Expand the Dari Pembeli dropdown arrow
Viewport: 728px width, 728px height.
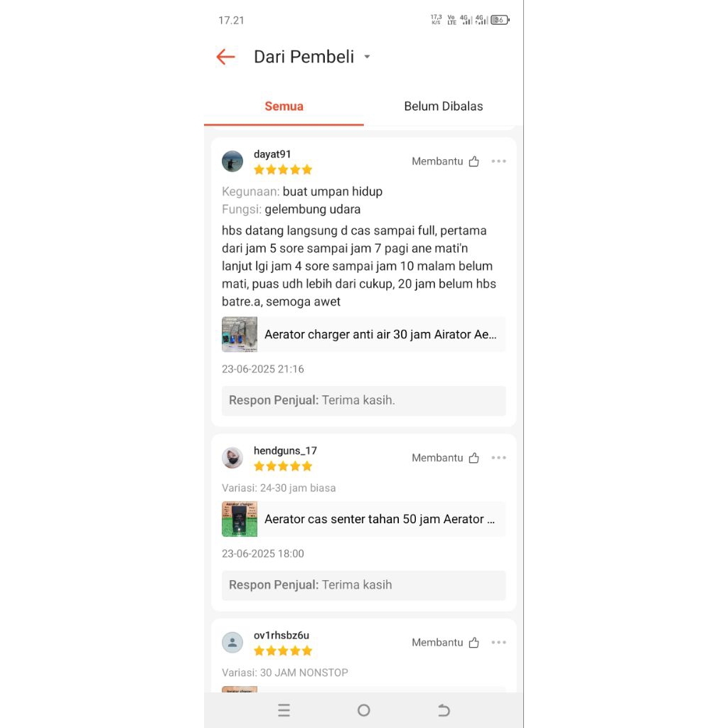pos(367,57)
